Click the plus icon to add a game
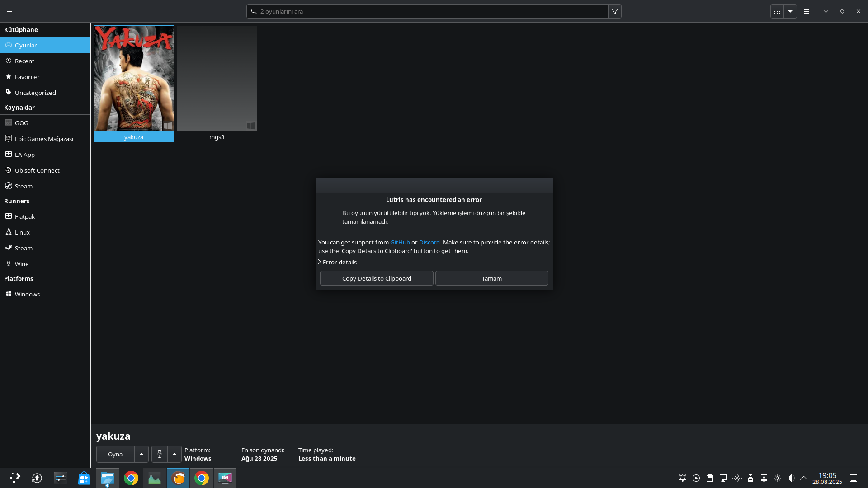Image resolution: width=868 pixels, height=488 pixels. (9, 11)
